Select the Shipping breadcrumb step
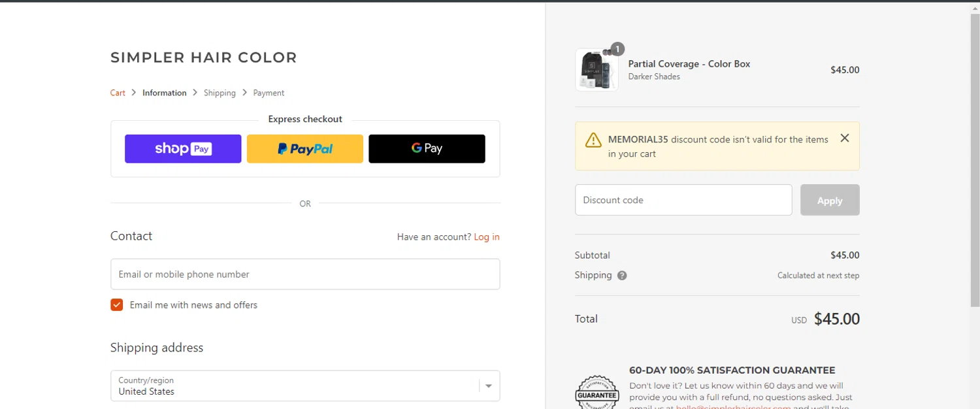 click(220, 93)
